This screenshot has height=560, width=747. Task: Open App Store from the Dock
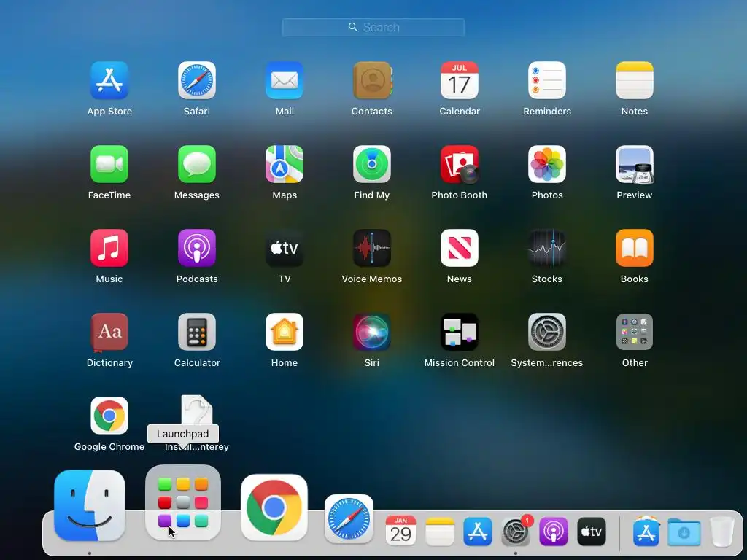click(477, 532)
